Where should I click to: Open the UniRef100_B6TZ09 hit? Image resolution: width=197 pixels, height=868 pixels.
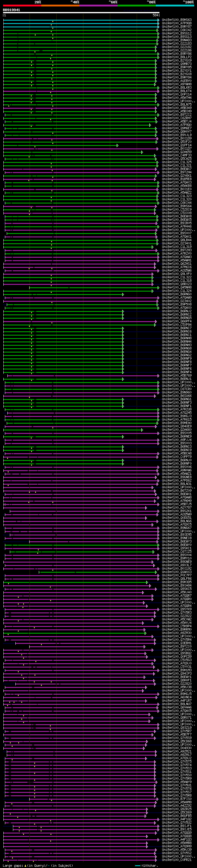coord(177,491)
